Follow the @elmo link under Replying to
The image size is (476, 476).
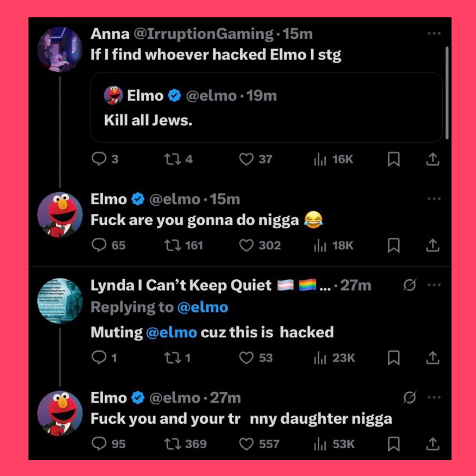coord(203,307)
